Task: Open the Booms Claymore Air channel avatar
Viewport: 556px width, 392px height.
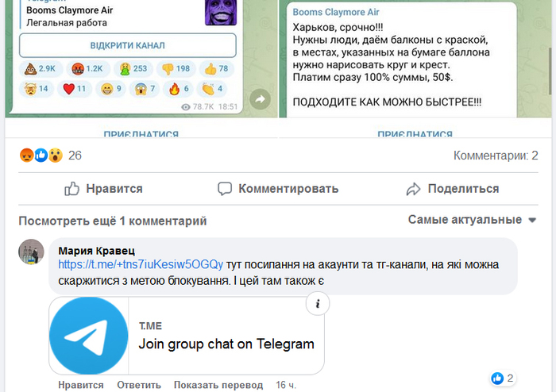Action: (221, 13)
